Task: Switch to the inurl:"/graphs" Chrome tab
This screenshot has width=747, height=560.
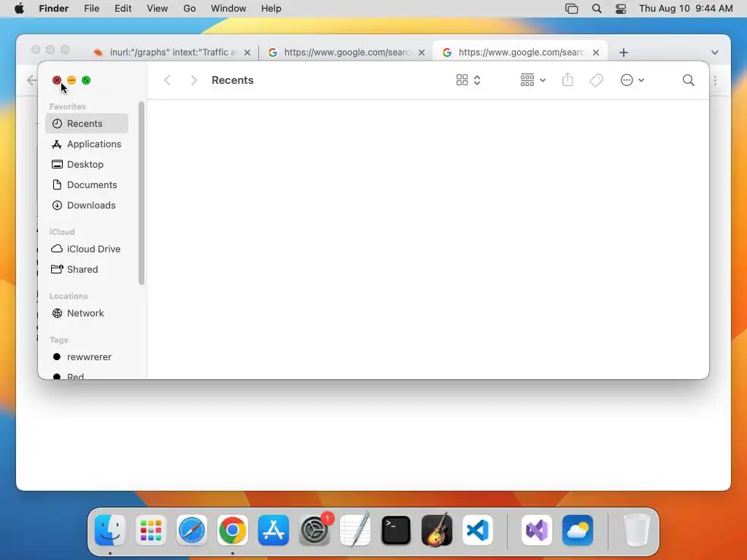Action: click(172, 52)
